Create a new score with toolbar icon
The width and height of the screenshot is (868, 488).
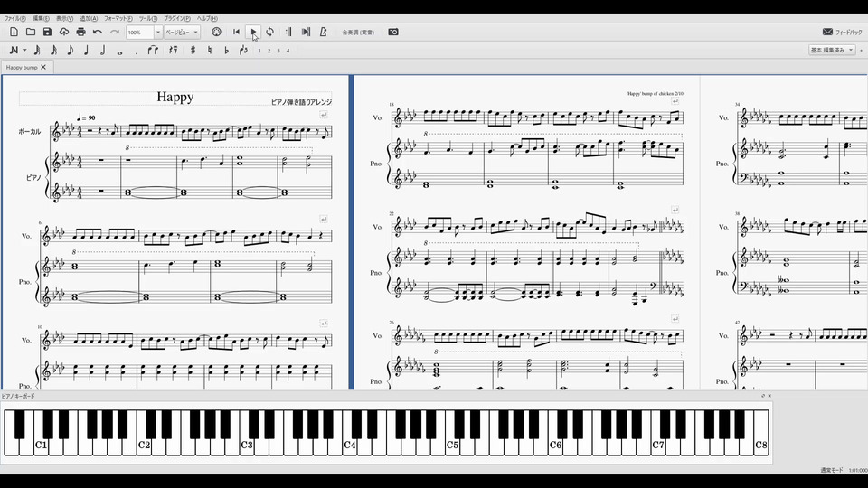[x=14, y=33]
